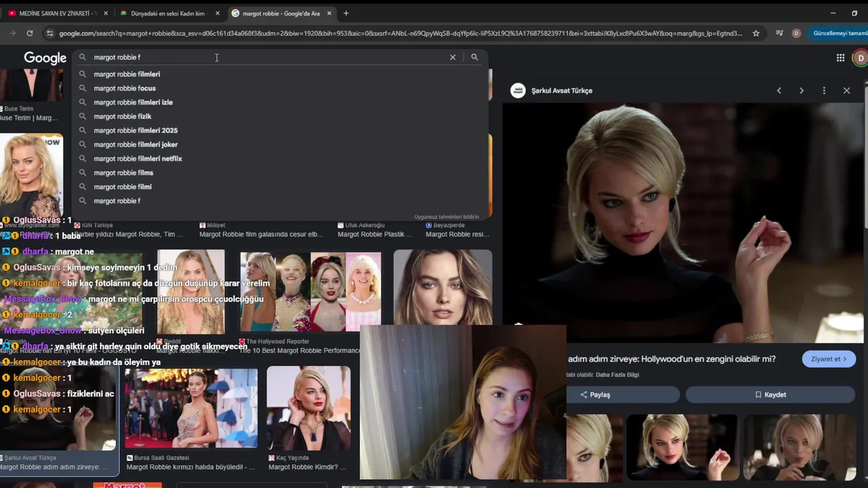868x488 pixels.
Task: Open the Chrome profile icon in toolbar
Action: (x=796, y=33)
